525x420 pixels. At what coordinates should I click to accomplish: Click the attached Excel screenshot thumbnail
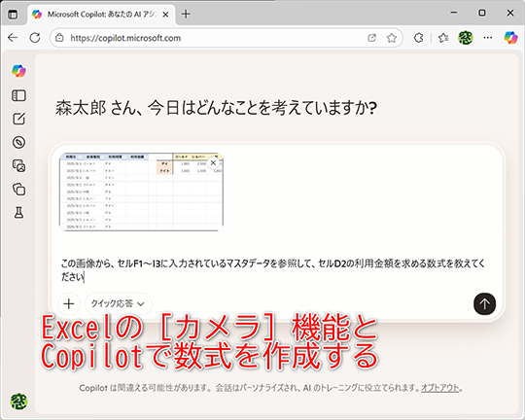tap(141, 192)
